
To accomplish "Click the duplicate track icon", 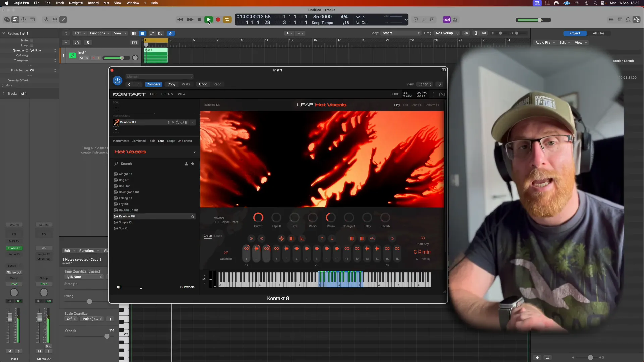I will point(77,43).
